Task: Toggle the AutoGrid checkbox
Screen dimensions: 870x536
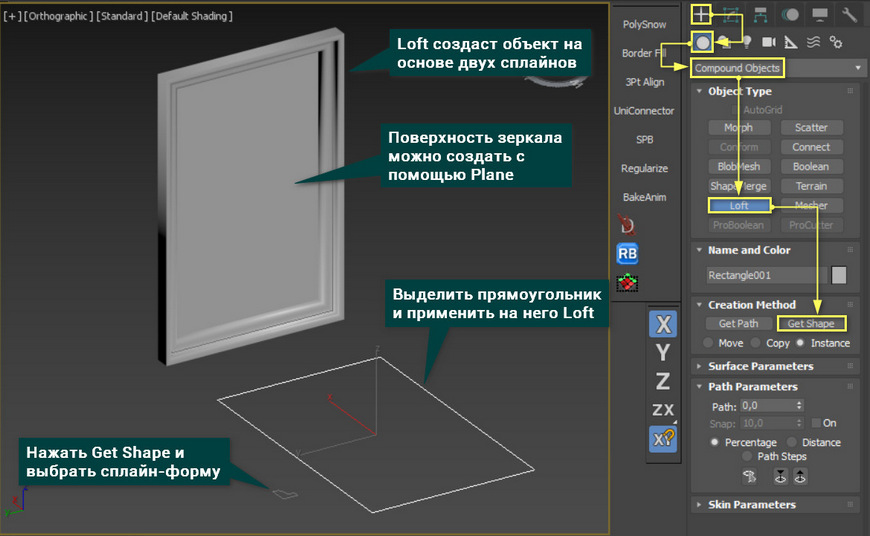Action: point(735,110)
